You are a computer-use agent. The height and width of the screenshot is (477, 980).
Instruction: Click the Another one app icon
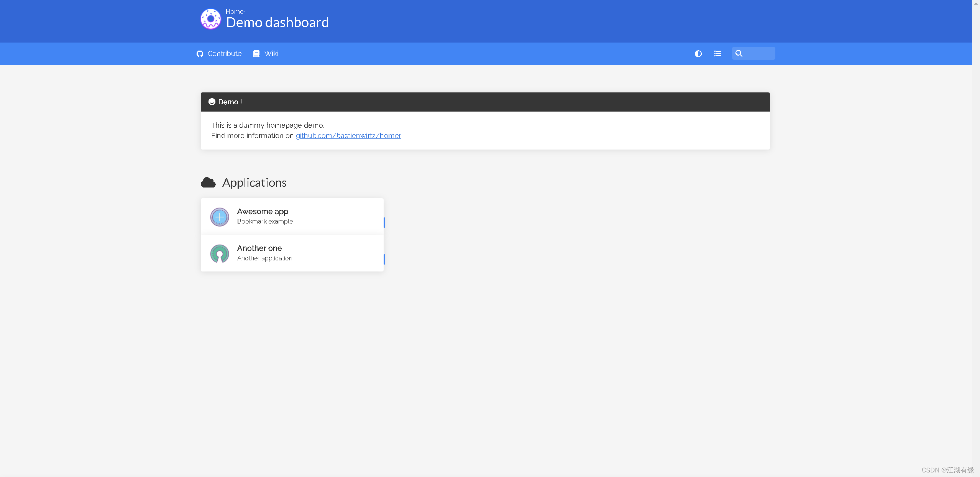tap(220, 253)
